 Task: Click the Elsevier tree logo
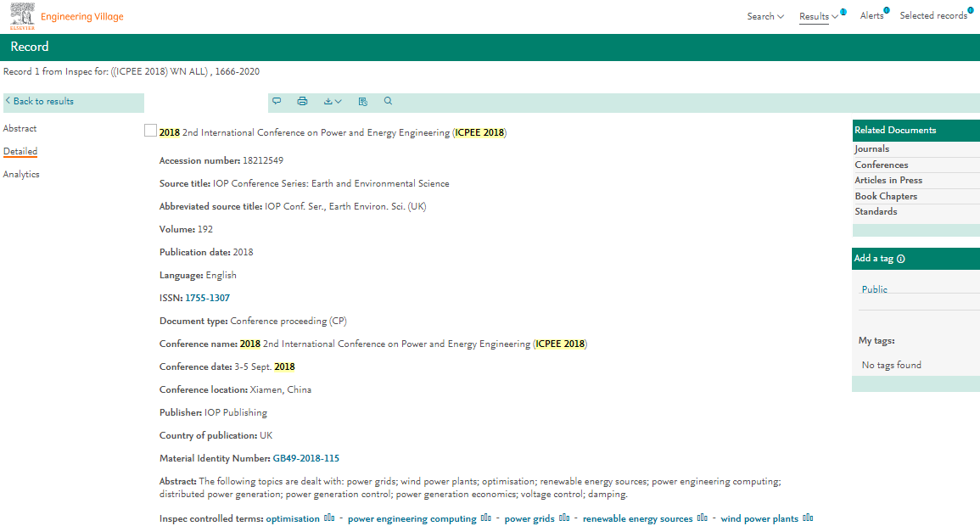[x=23, y=15]
